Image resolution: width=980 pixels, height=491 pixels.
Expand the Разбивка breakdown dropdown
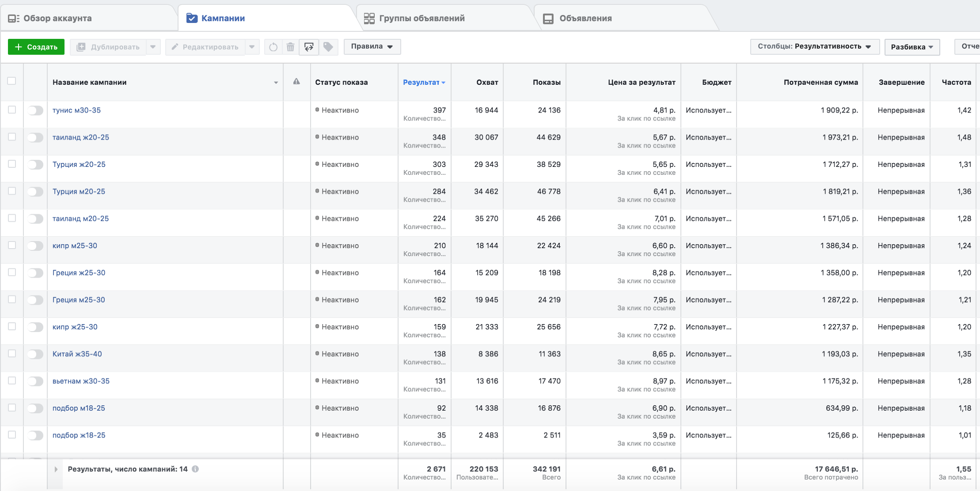(x=912, y=47)
